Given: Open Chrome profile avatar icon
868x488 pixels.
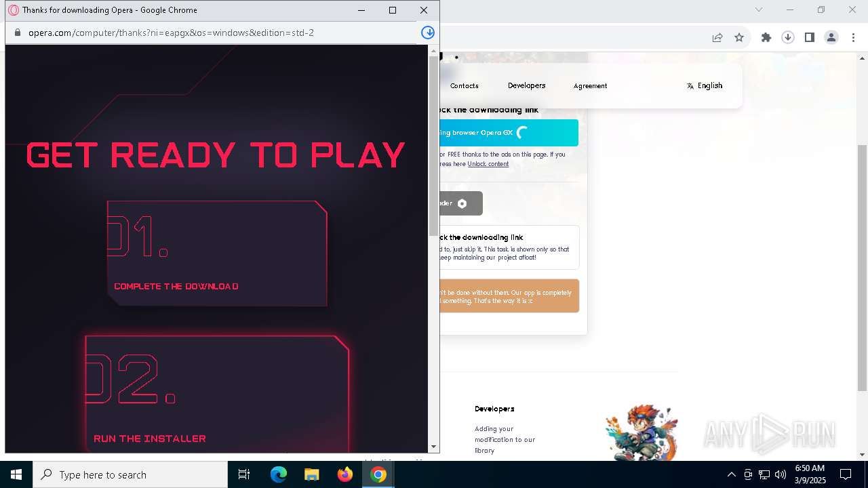Looking at the screenshot, I should coord(831,38).
